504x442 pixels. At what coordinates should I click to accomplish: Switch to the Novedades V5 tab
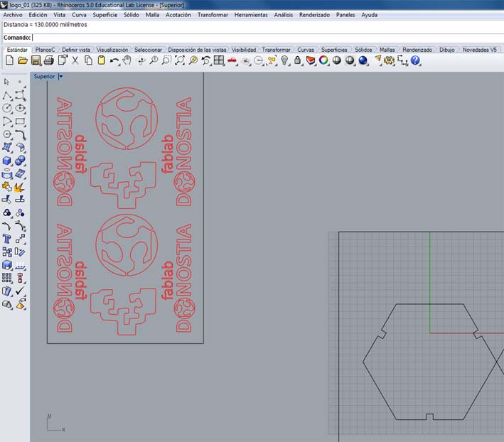[x=480, y=50]
